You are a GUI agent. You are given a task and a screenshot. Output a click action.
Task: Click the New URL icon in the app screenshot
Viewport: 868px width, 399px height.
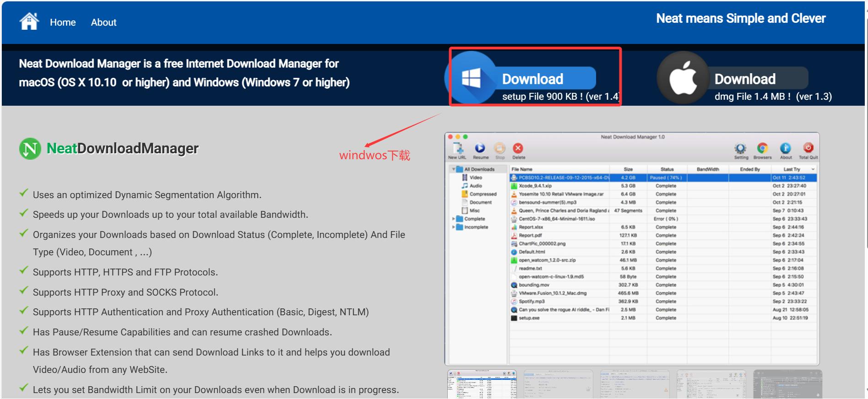tap(458, 148)
